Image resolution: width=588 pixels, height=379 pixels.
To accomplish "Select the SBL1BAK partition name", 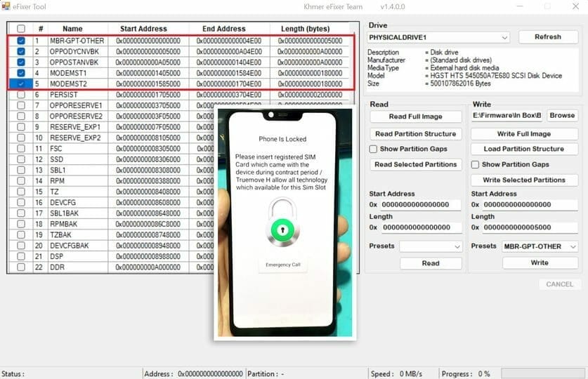I will pyautogui.click(x=63, y=213).
